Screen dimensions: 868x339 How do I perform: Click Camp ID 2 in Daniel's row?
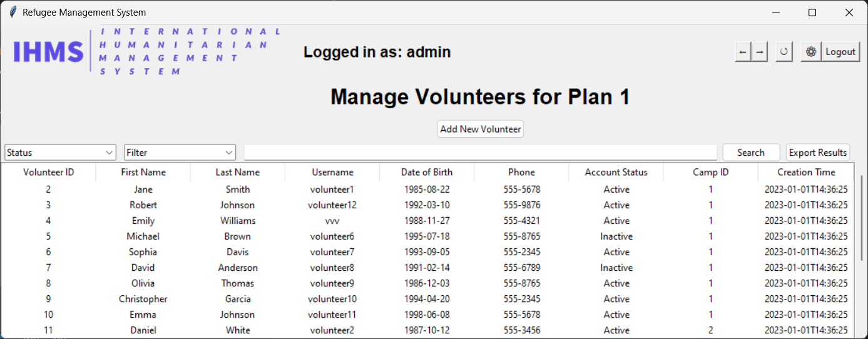[x=711, y=330]
